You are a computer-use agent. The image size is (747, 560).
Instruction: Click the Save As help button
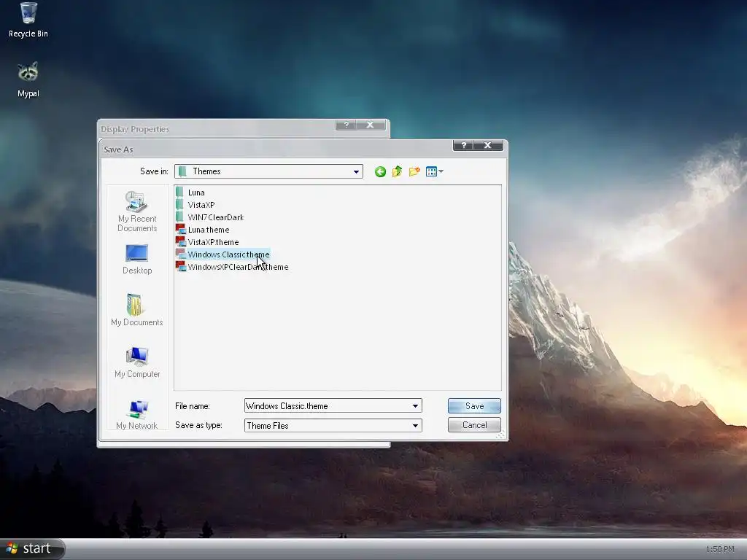pos(463,145)
